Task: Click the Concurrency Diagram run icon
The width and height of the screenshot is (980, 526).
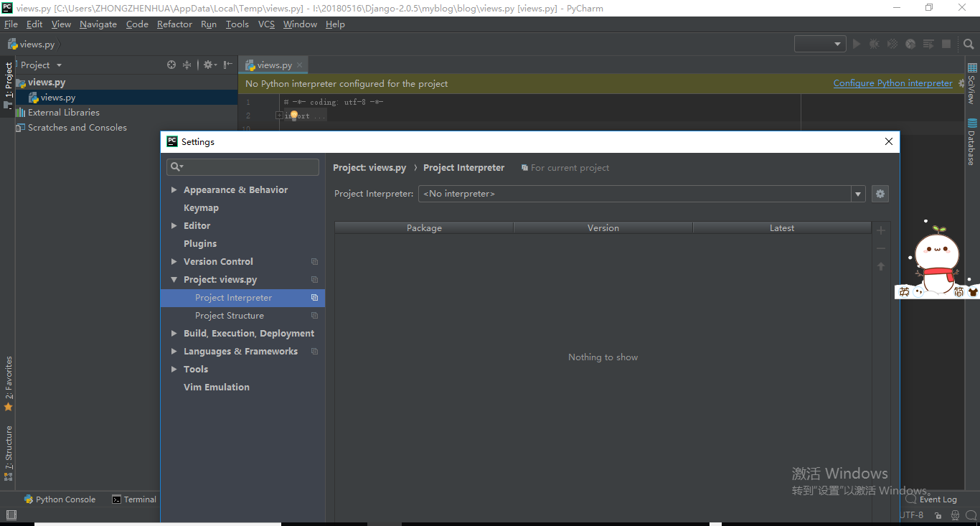Action: (x=928, y=44)
